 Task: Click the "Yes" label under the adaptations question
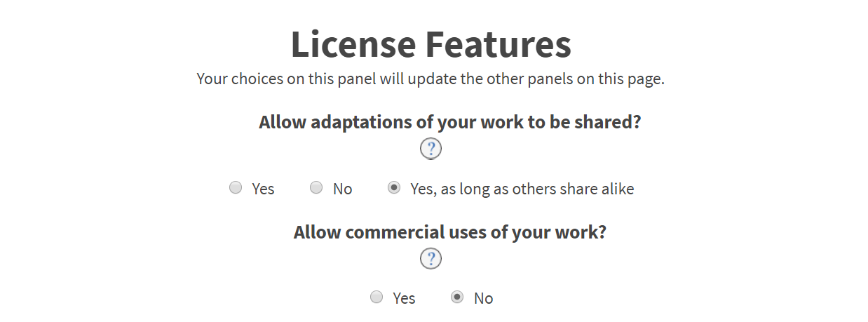tap(263, 189)
